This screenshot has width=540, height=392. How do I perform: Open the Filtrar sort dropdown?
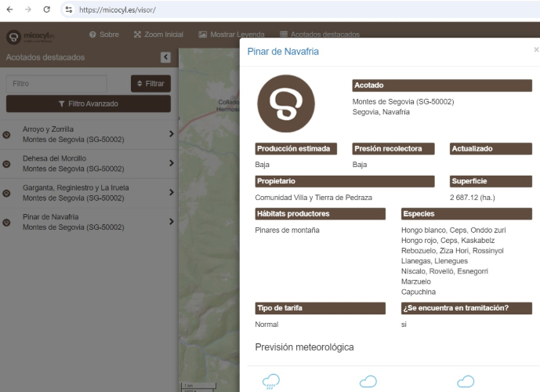click(150, 83)
